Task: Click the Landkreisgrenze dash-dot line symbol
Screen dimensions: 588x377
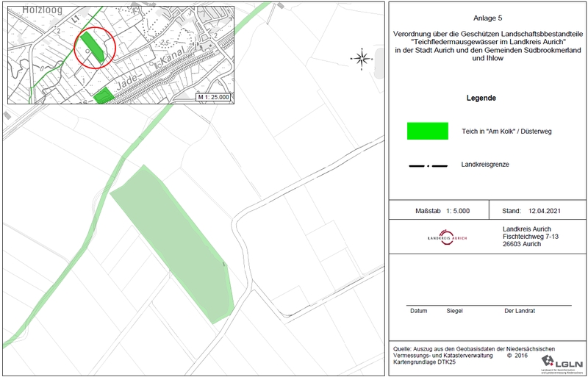Action: [428, 165]
